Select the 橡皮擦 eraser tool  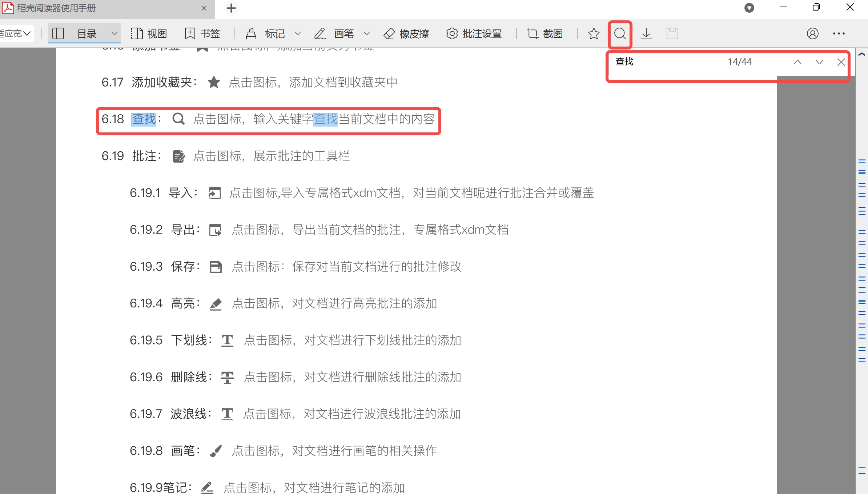point(406,34)
